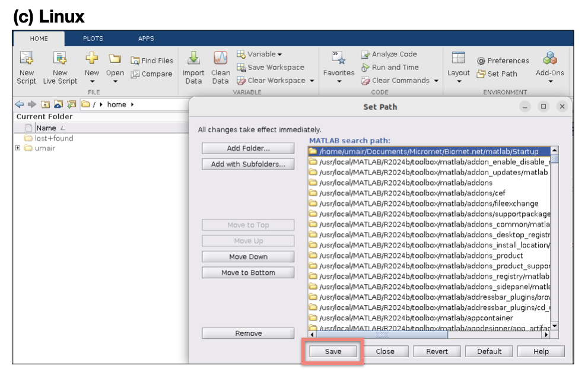Click the path list scroll-up arrow
The width and height of the screenshot is (588, 378).
pyautogui.click(x=555, y=150)
